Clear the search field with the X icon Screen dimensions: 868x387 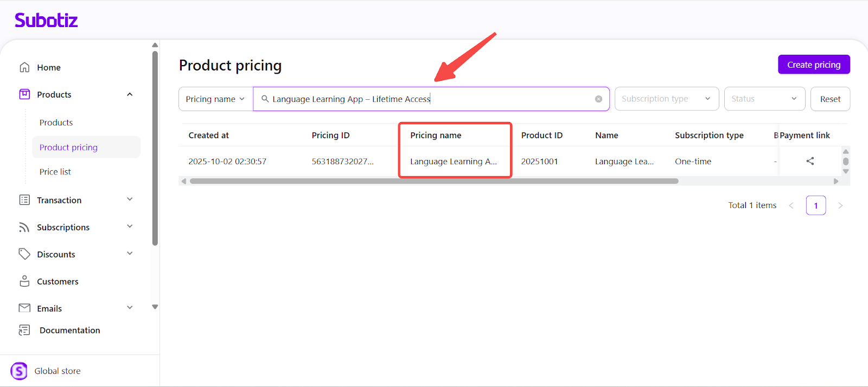point(598,99)
